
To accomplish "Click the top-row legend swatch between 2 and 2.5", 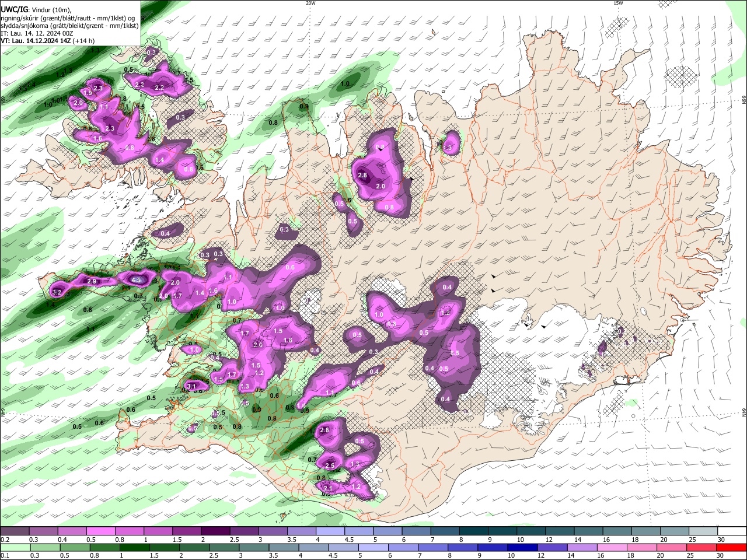I will click(215, 531).
